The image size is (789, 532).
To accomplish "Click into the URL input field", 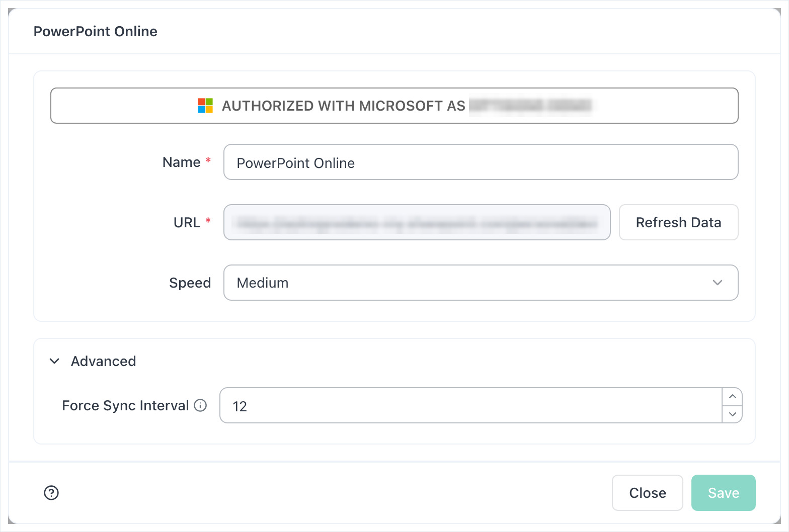I will tap(417, 222).
